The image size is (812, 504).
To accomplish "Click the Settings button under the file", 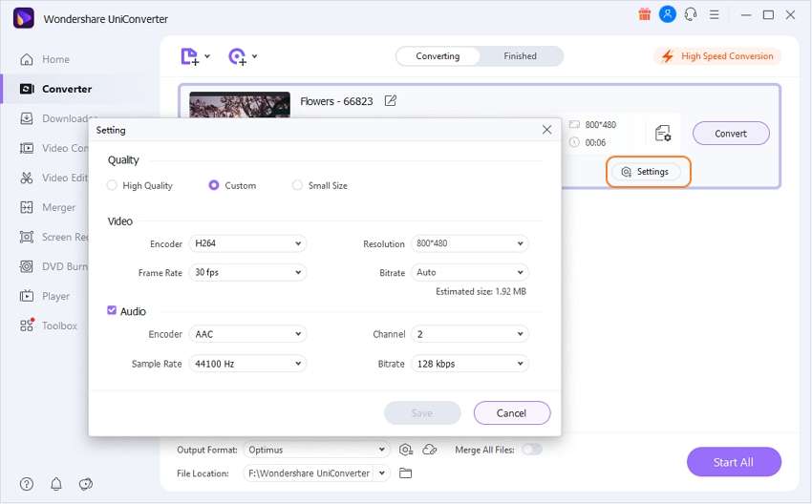I will coord(647,172).
